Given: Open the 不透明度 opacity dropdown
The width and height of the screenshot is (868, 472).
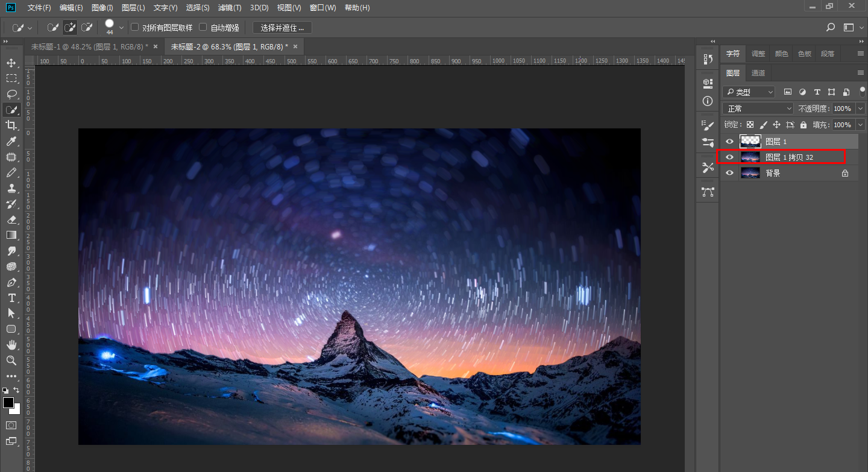Looking at the screenshot, I should tap(860, 109).
